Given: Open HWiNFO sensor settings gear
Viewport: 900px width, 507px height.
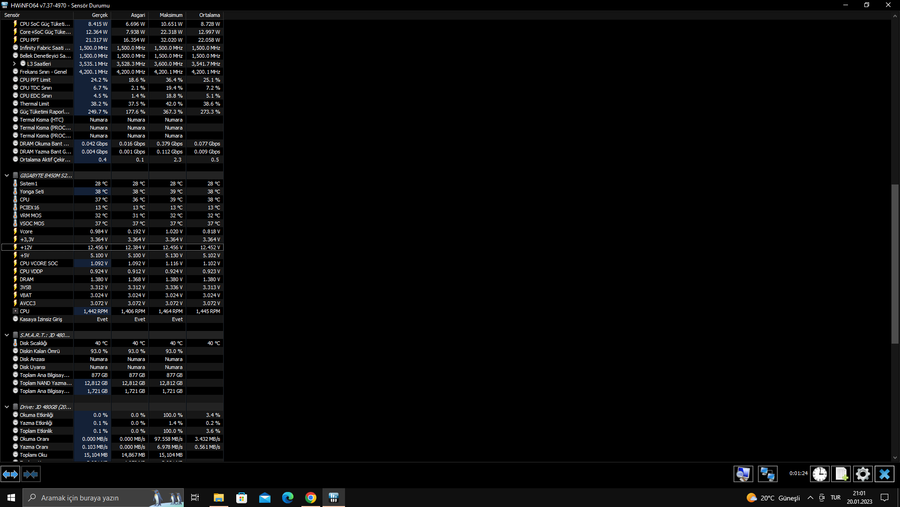Looking at the screenshot, I should coord(863,474).
